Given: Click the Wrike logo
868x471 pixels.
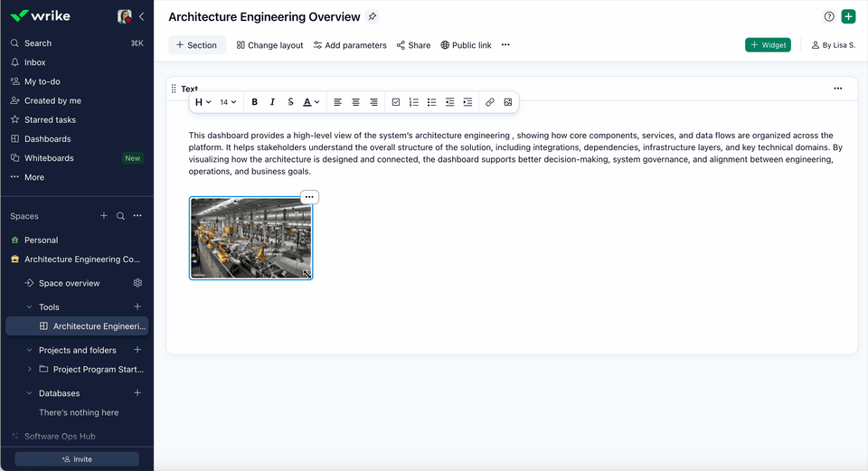Looking at the screenshot, I should coord(41,16).
